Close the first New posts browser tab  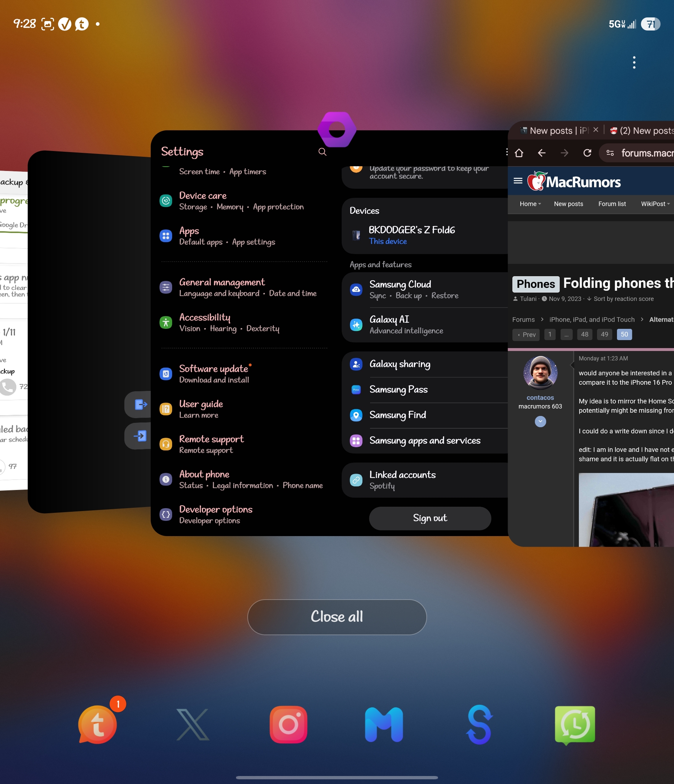point(596,130)
